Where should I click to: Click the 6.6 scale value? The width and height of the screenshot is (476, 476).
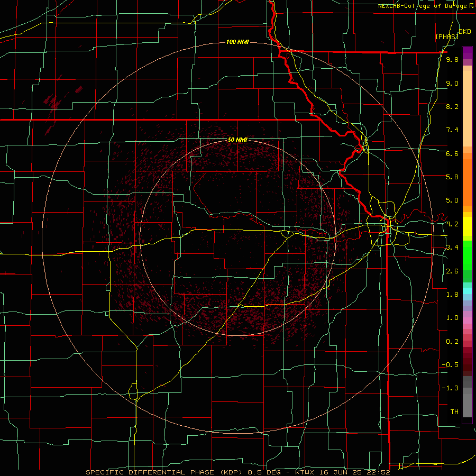(452, 153)
